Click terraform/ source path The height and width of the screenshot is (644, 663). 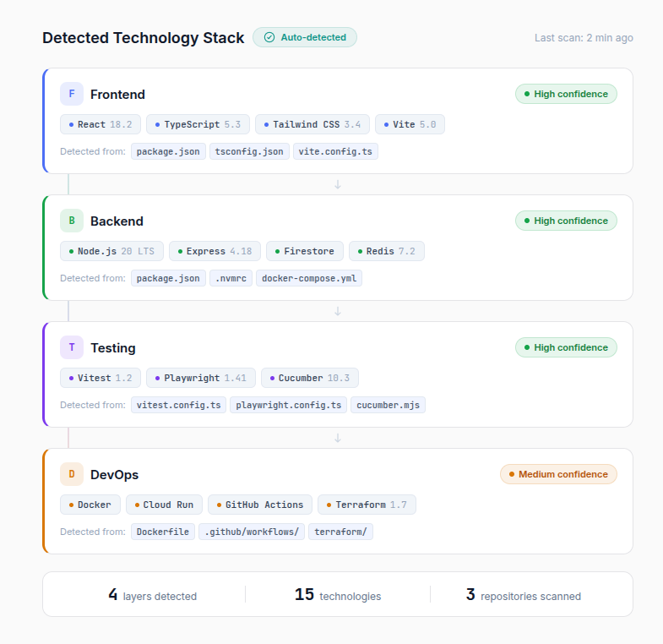[x=341, y=532]
